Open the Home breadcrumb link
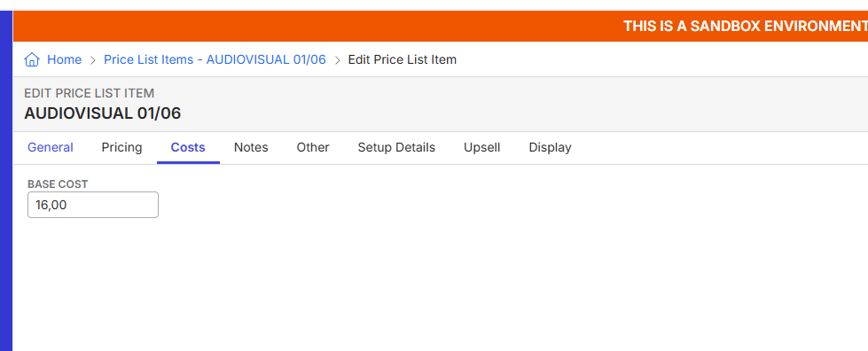Viewport: 868px width, 351px height. coord(64,59)
